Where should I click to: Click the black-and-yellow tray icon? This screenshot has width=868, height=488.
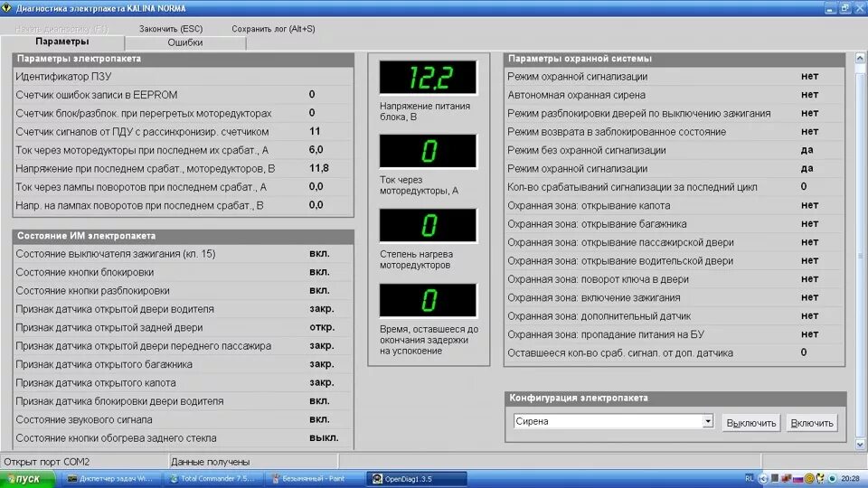point(820,479)
